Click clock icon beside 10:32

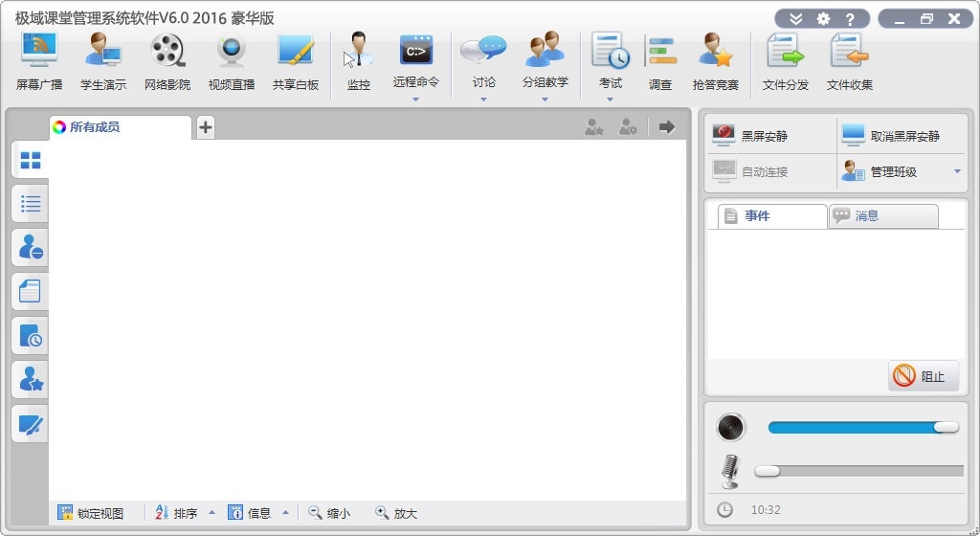click(724, 510)
